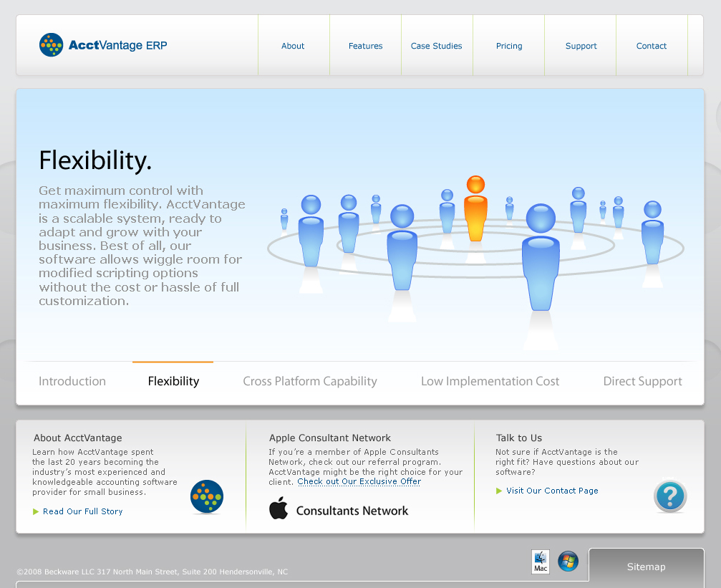Open the Pricing page
The height and width of the screenshot is (588, 721).
[509, 46]
